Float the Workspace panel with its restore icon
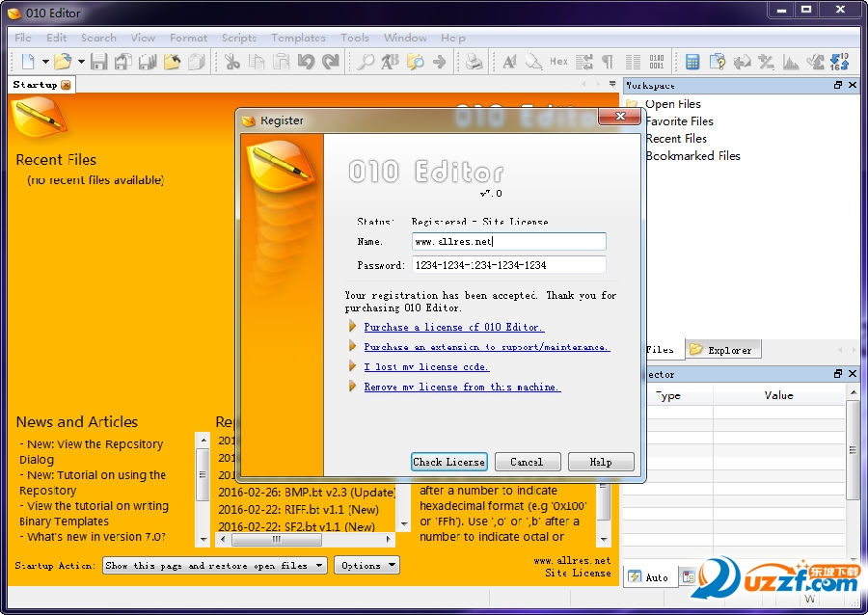 (838, 85)
